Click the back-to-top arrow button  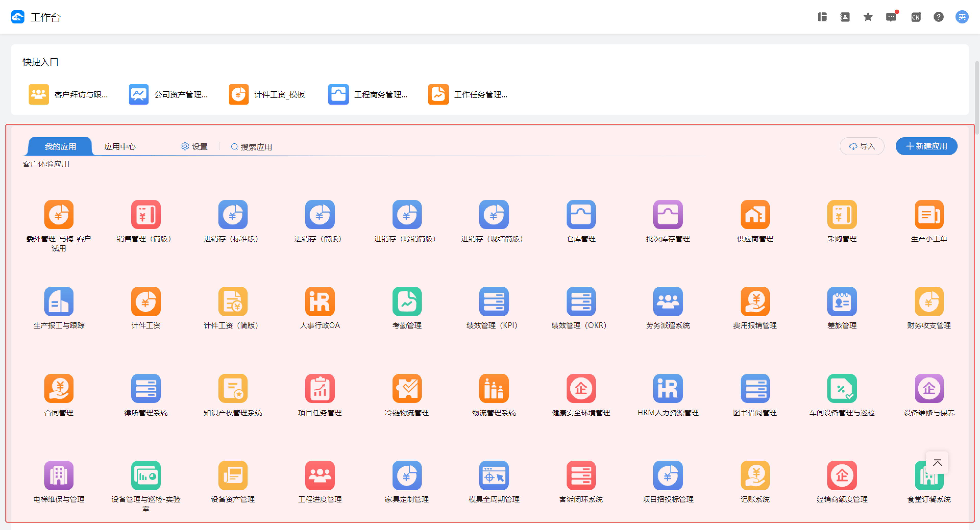937,463
